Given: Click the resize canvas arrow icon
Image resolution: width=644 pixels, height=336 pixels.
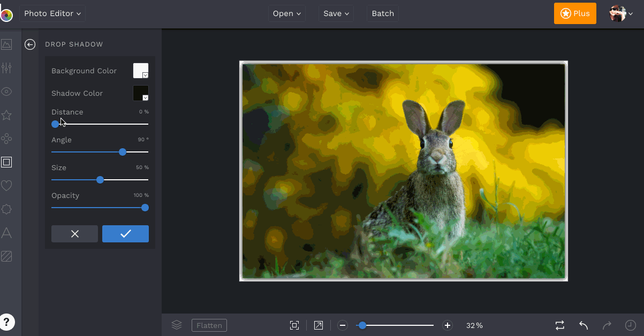Looking at the screenshot, I should pyautogui.click(x=319, y=325).
